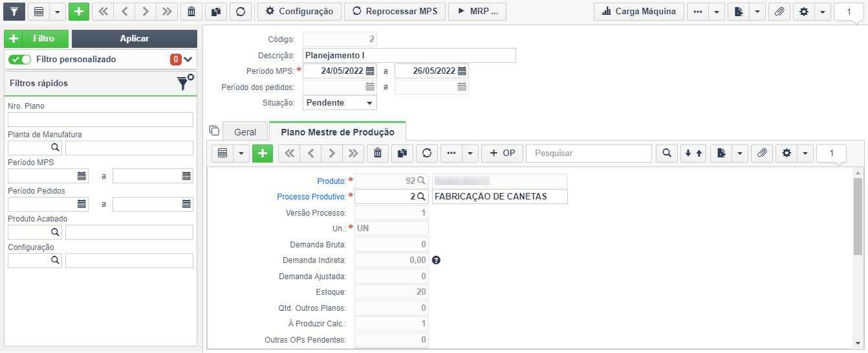Open Período MPS filter start calendar
868x353 pixels.
point(82,176)
